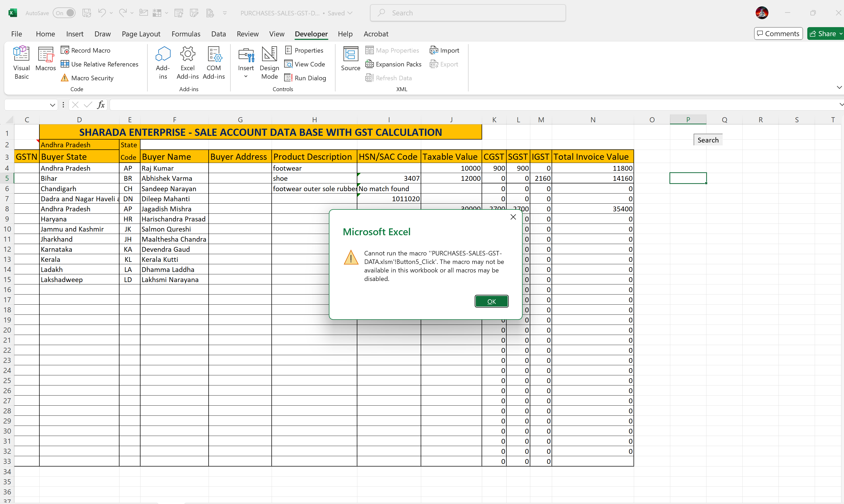This screenshot has height=504, width=844.
Task: Select the IGST value 2160 cell
Action: click(x=541, y=178)
